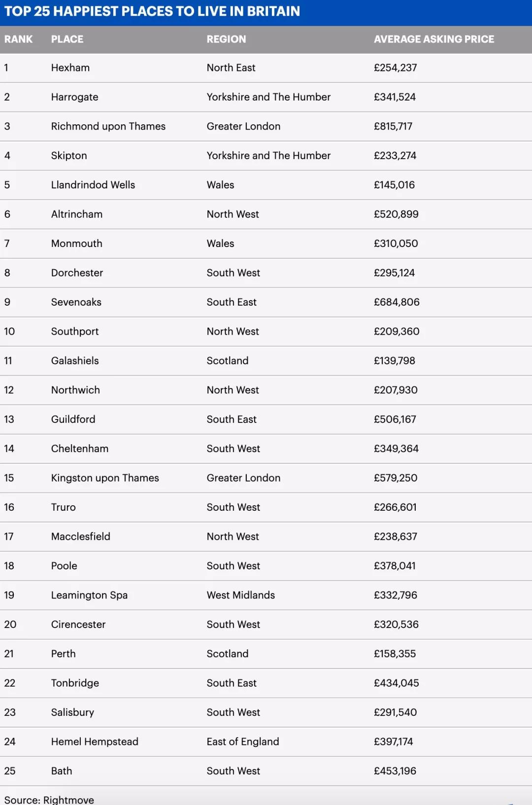This screenshot has width=532, height=805.
Task: Click Sevenoaks' price of £684,806
Action: coord(397,302)
